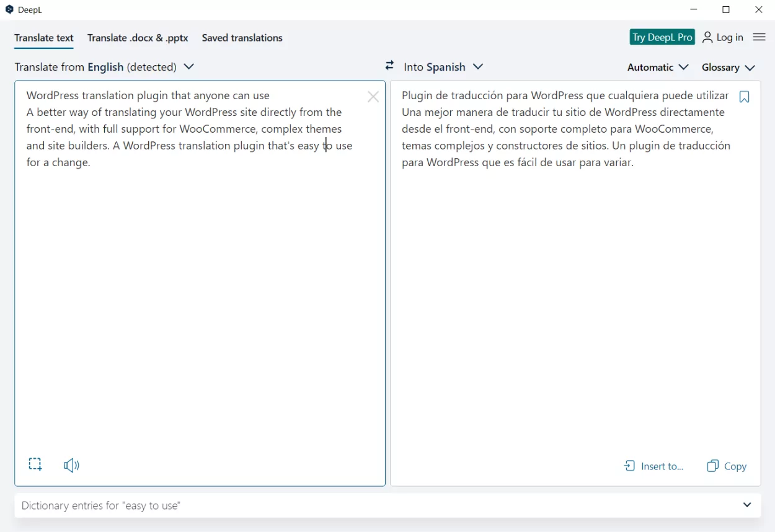Copy the Spanish translation
775x532 pixels.
pos(727,466)
